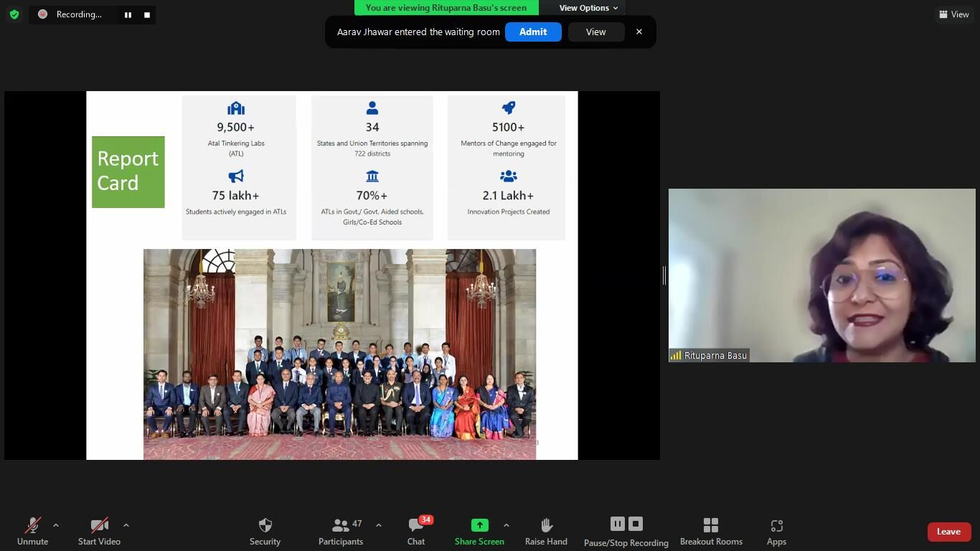Click the group photo on the shared slide

[339, 354]
